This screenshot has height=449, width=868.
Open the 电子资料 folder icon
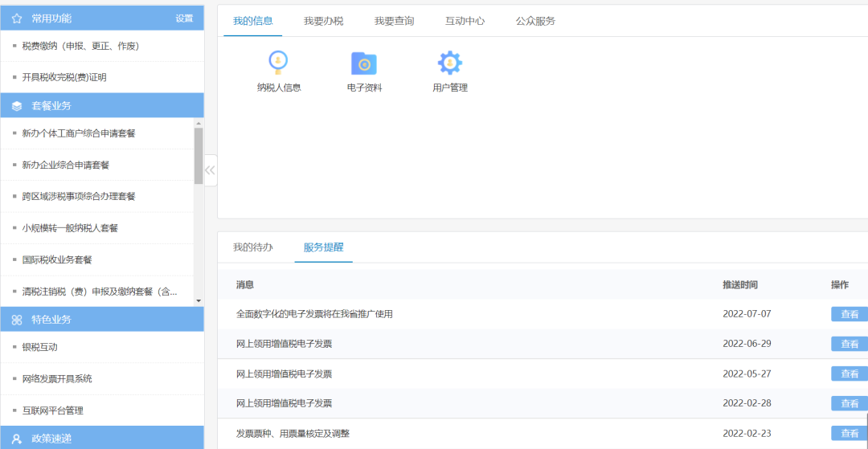click(x=364, y=63)
